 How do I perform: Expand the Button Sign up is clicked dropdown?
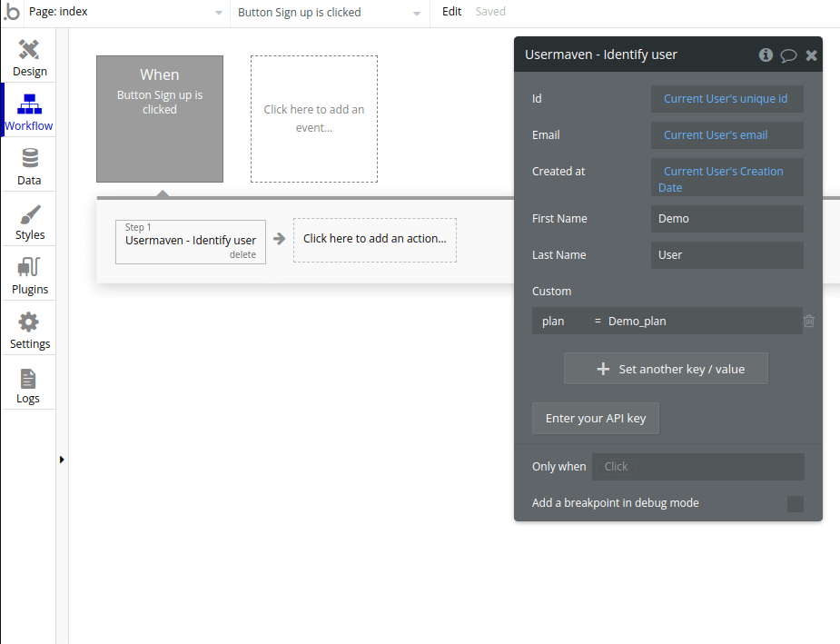tap(417, 13)
